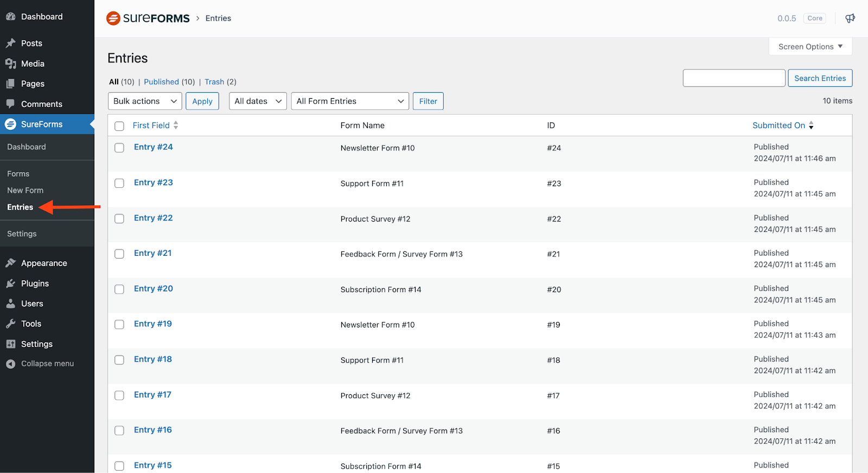868x473 pixels.
Task: Click the Pages icon in sidebar
Action: click(10, 84)
